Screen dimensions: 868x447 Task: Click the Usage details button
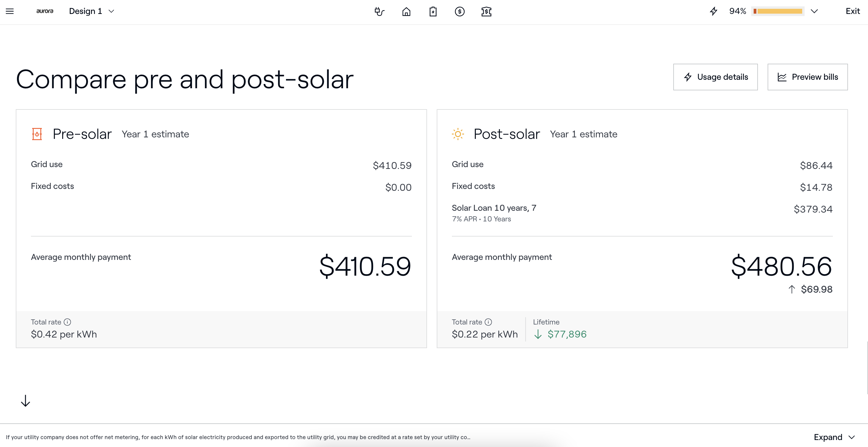coord(715,77)
